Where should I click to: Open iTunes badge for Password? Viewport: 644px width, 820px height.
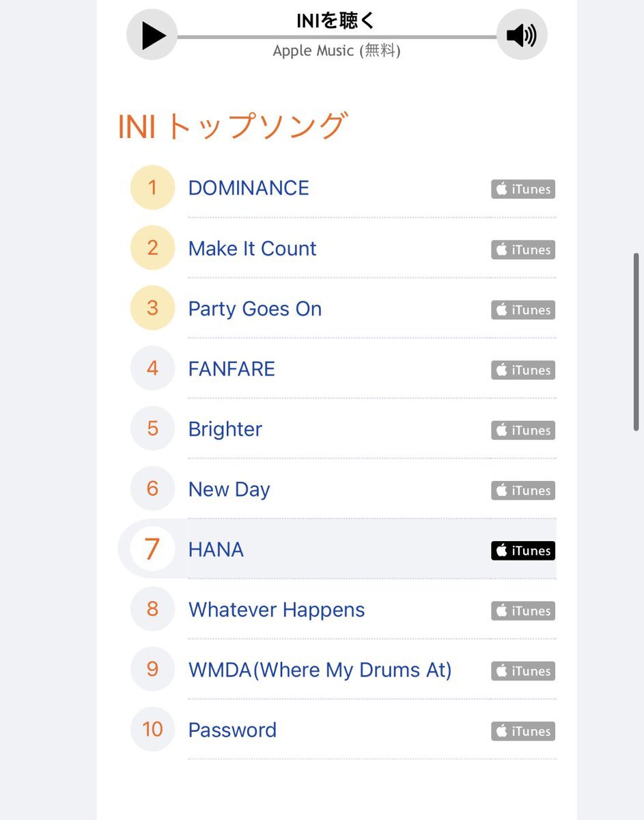(523, 730)
